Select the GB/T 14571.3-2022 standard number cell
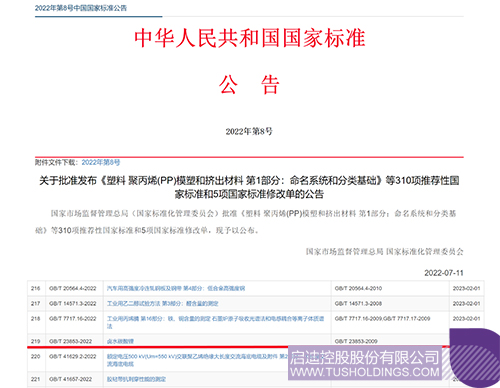This screenshot has height=388, width=500. point(73,304)
